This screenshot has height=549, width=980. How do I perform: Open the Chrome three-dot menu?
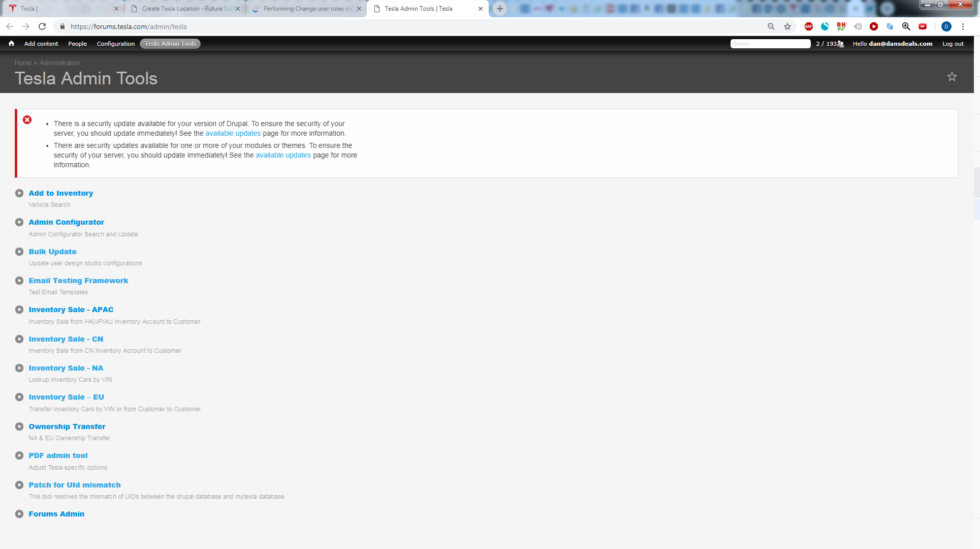963,26
